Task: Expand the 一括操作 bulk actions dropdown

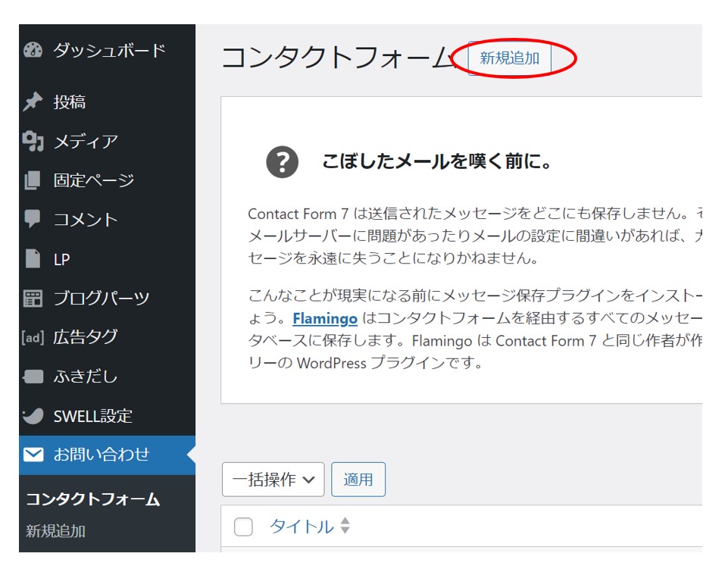Action: tap(273, 480)
